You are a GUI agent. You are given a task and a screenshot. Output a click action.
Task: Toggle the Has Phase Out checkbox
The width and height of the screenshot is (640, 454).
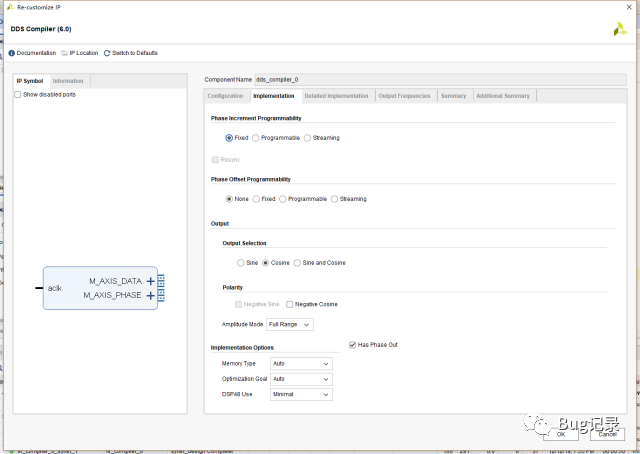click(353, 345)
